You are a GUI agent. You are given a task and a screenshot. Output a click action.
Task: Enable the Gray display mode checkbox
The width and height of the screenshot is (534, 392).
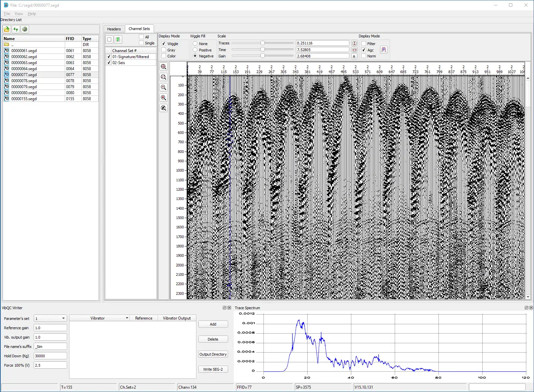(164, 50)
